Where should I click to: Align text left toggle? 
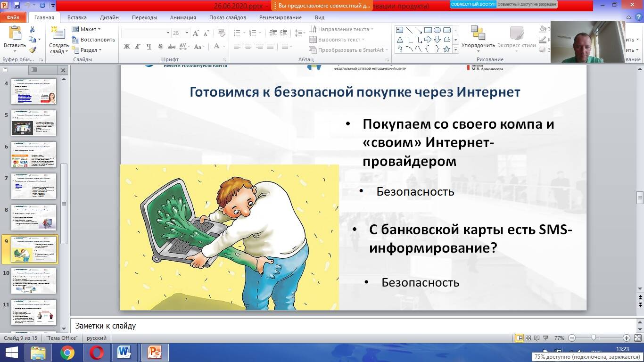pyautogui.click(x=237, y=46)
